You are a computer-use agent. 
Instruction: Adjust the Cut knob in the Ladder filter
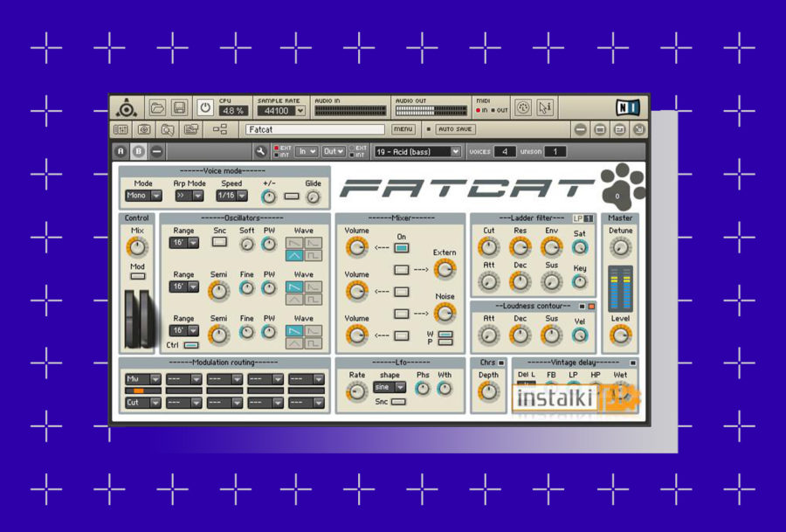489,246
